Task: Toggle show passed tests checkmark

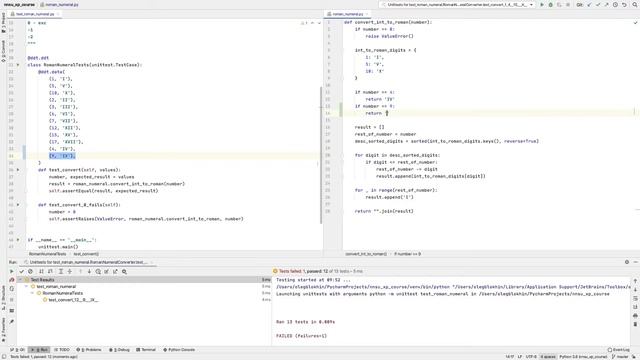Action: click(x=22, y=271)
